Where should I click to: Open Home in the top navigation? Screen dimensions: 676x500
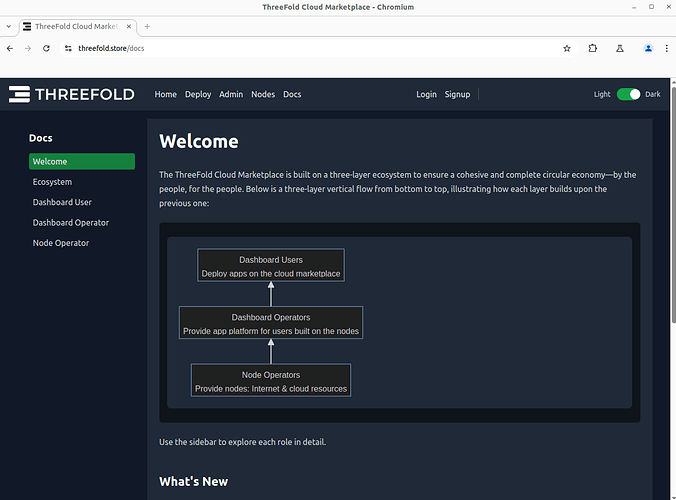pyautogui.click(x=166, y=94)
